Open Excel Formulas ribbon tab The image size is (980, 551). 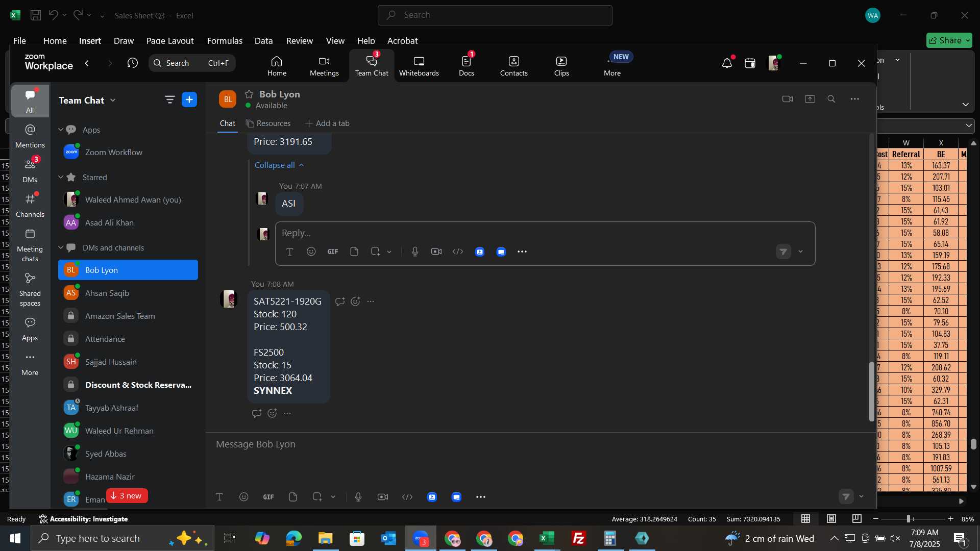click(225, 41)
